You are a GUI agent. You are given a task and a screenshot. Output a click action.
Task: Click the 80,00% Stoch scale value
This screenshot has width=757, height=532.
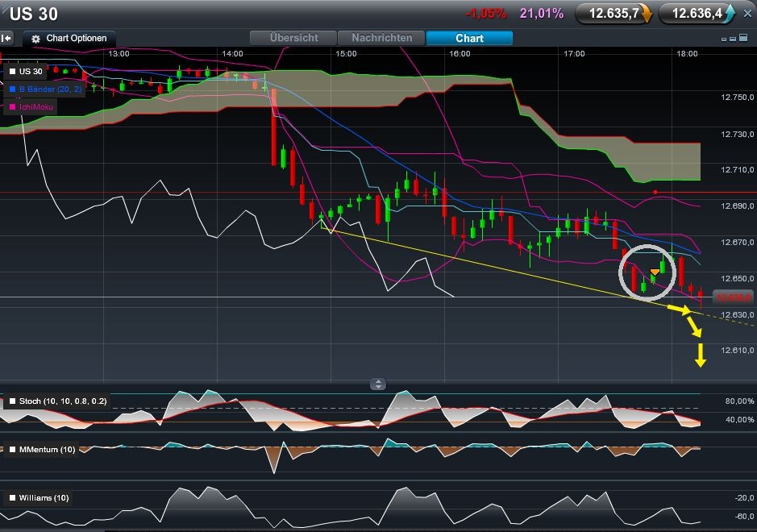point(739,401)
